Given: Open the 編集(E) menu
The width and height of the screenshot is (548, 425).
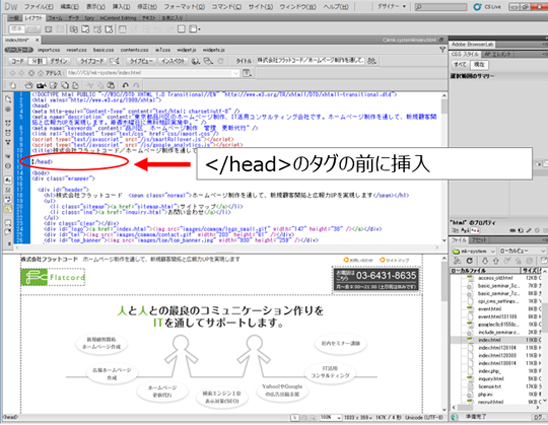Looking at the screenshot, I should [69, 7].
